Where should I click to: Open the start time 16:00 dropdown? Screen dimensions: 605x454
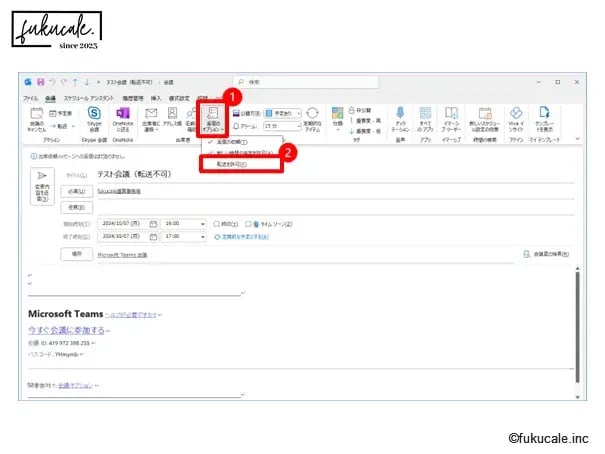pyautogui.click(x=204, y=224)
